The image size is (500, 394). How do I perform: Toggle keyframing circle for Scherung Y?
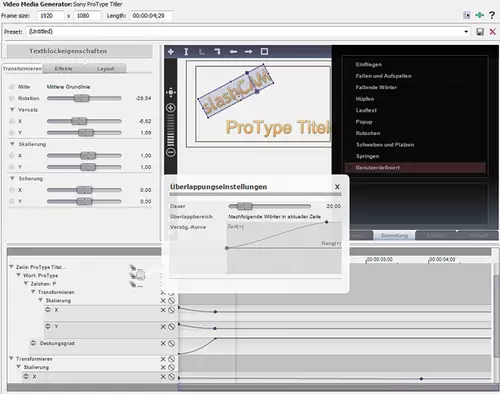point(12,201)
